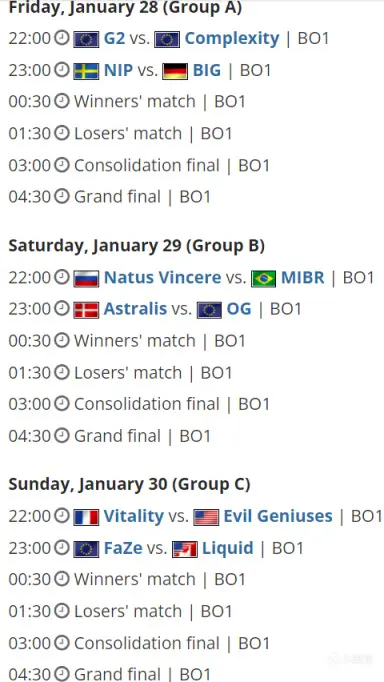Viewport: 384px width, 682px height.
Task: Click the Russian flag beside Natus Vincere
Action: [x=86, y=278]
